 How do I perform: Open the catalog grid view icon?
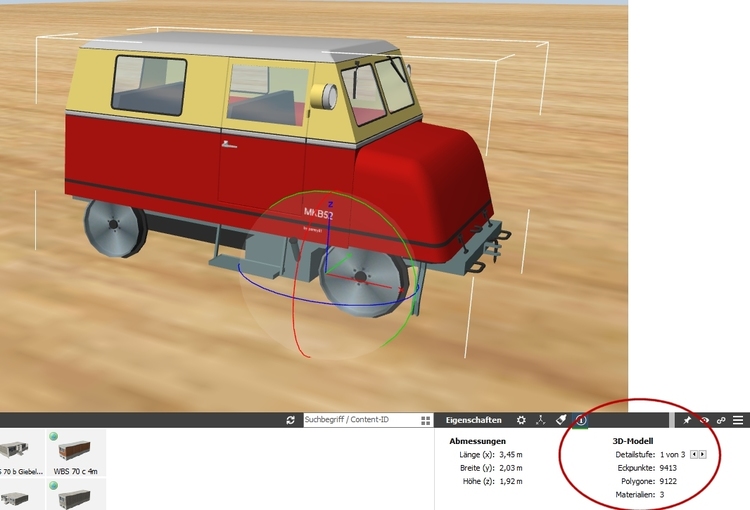click(x=426, y=420)
